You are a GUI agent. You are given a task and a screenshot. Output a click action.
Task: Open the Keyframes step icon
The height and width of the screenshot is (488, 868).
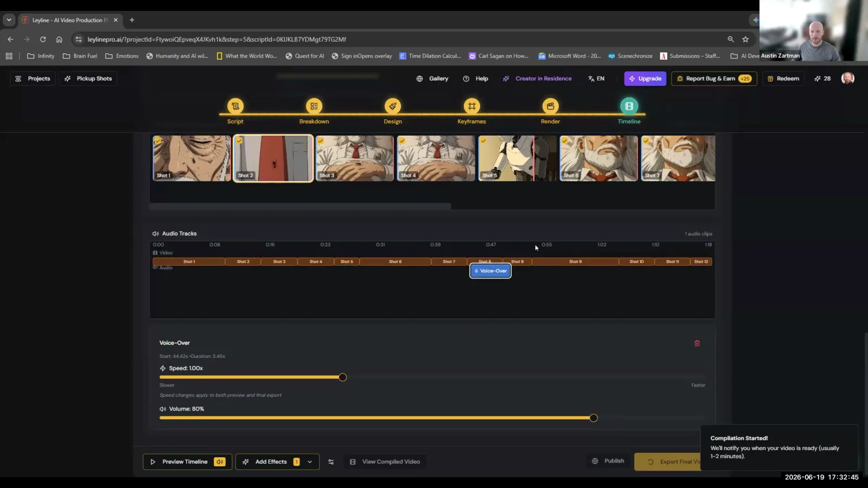[471, 106]
